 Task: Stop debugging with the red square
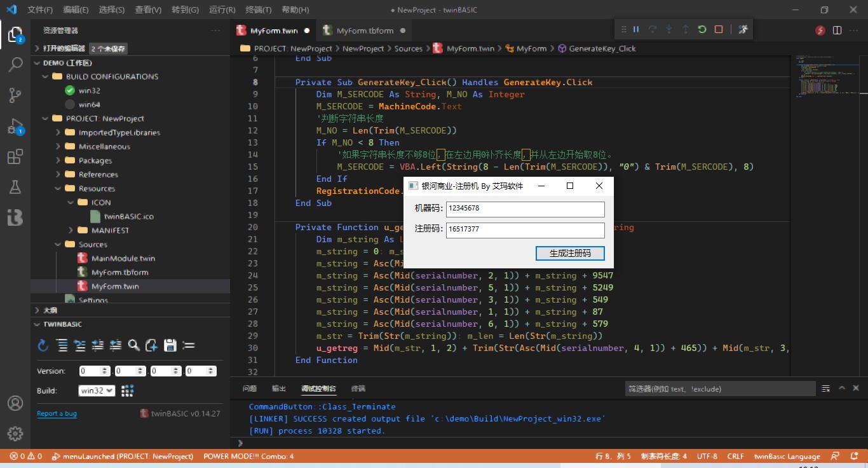tap(719, 29)
